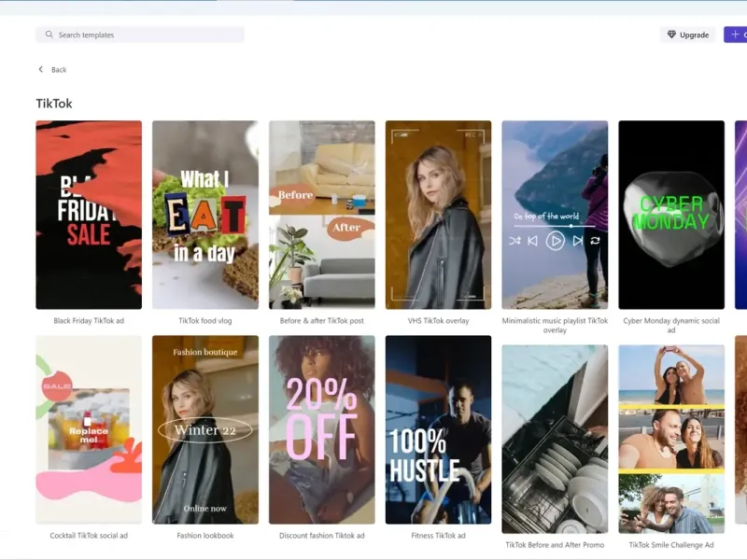Open the Before & after TikTok post thumbnail

click(321, 215)
